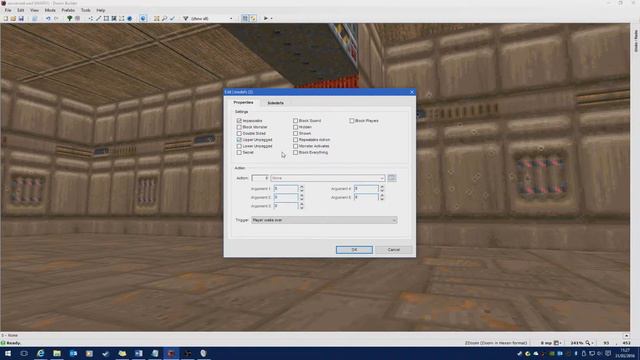Open Edge browser from taskbar

(40, 353)
